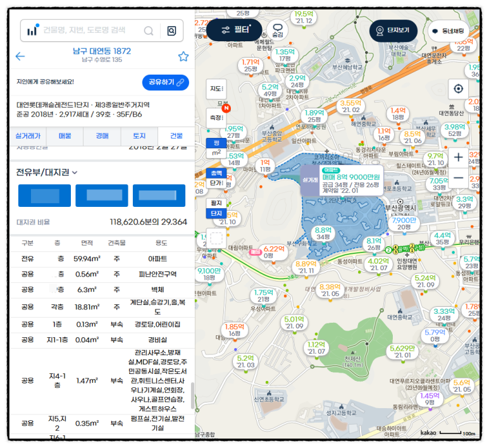Viewport: 489px width, 448px height.
Task: Select 평 area unit toggle
Action: pyautogui.click(x=216, y=143)
